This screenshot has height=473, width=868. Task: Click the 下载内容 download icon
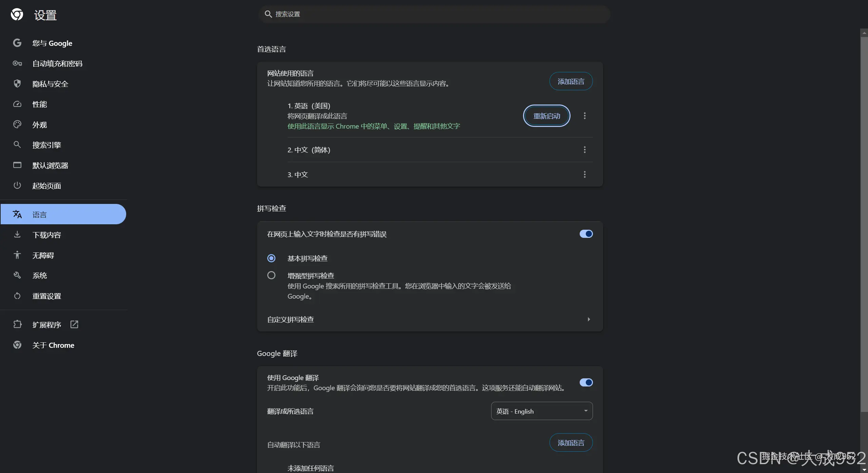tap(17, 235)
